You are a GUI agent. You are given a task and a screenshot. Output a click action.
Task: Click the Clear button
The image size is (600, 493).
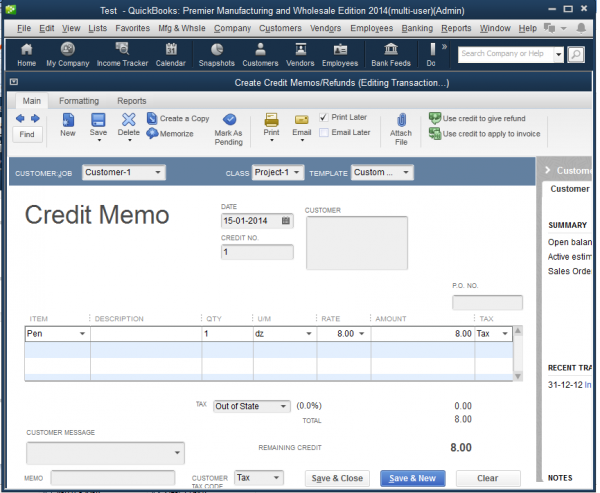(x=488, y=478)
